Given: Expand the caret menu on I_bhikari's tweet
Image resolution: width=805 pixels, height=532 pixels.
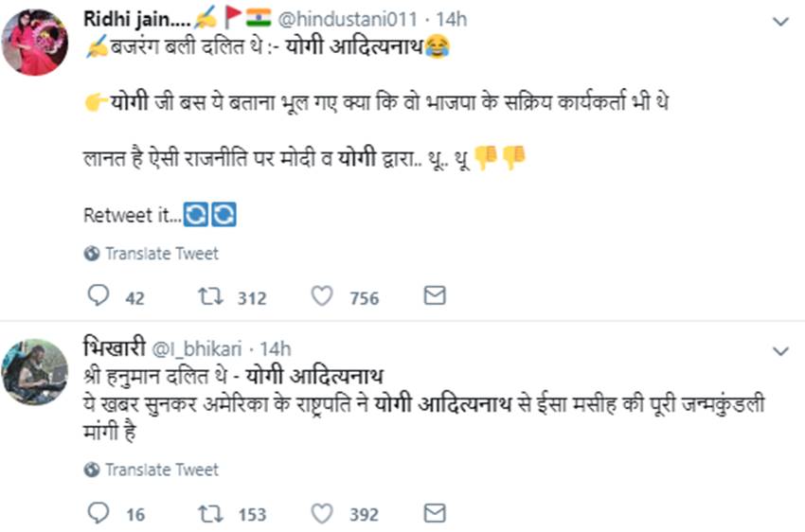Looking at the screenshot, I should tap(780, 350).
